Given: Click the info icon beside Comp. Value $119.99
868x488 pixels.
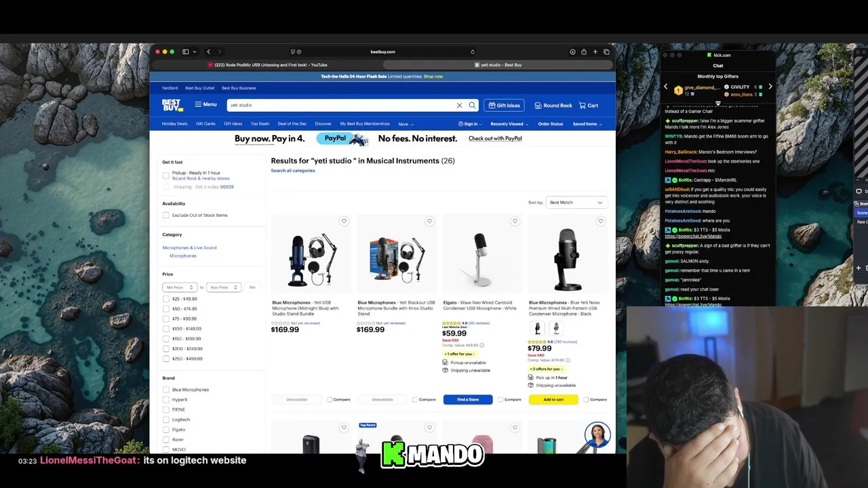Looking at the screenshot, I should pos(568,360).
